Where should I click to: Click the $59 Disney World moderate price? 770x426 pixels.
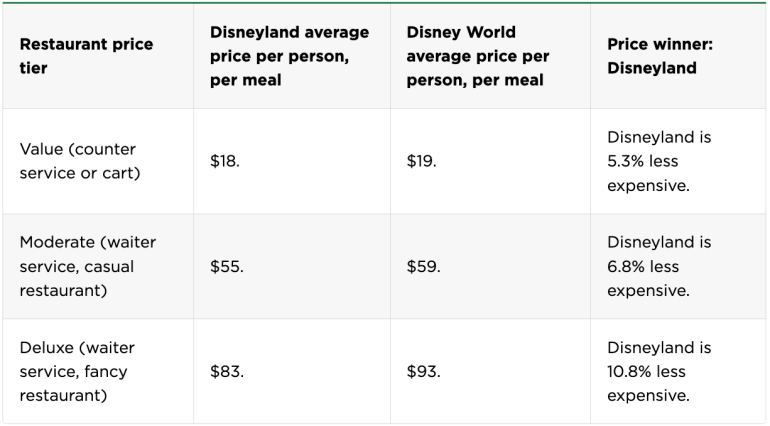click(x=423, y=267)
